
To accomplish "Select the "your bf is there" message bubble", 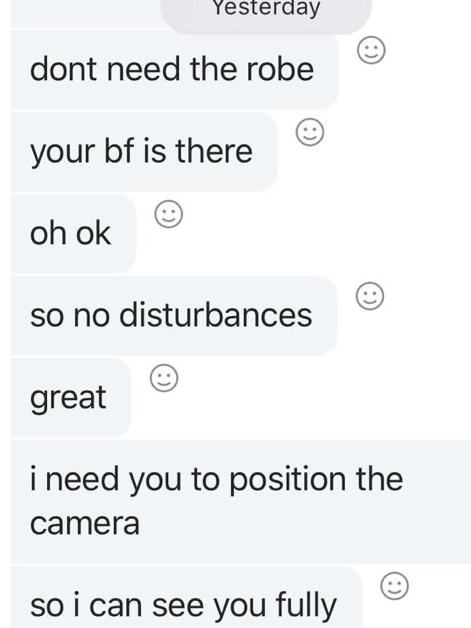I will 144,151.
